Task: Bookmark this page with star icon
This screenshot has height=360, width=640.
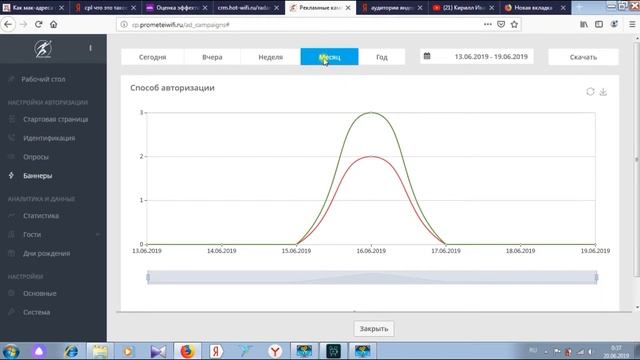Action: tap(514, 24)
